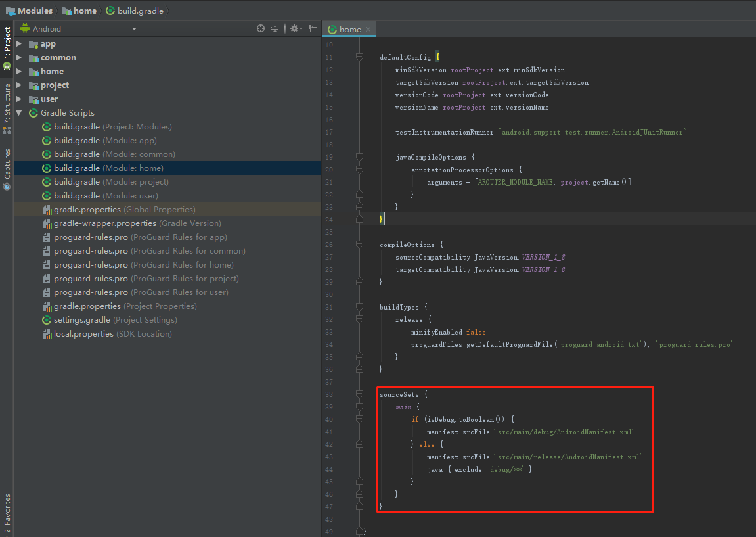Select build.gradle (Module: project)

[96, 181]
